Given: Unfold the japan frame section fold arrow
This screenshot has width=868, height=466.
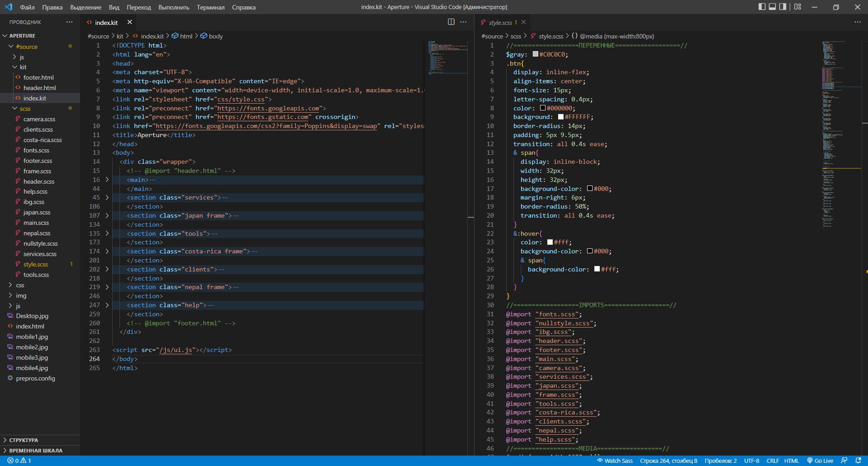Looking at the screenshot, I should (107, 216).
